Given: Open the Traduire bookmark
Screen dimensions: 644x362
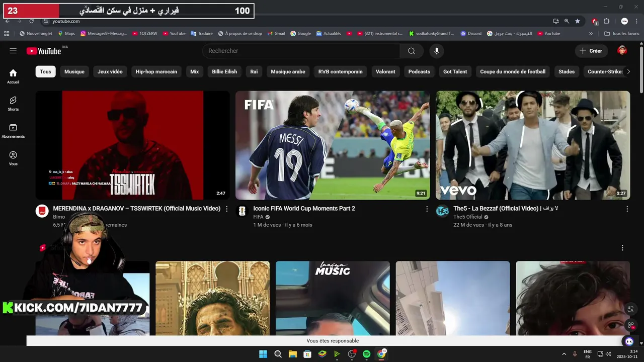Looking at the screenshot, I should [201, 34].
